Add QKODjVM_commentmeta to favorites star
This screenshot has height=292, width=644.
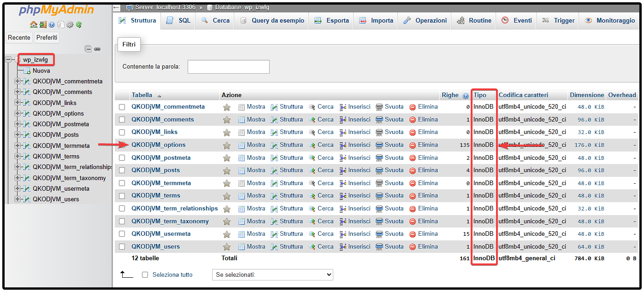click(x=227, y=107)
